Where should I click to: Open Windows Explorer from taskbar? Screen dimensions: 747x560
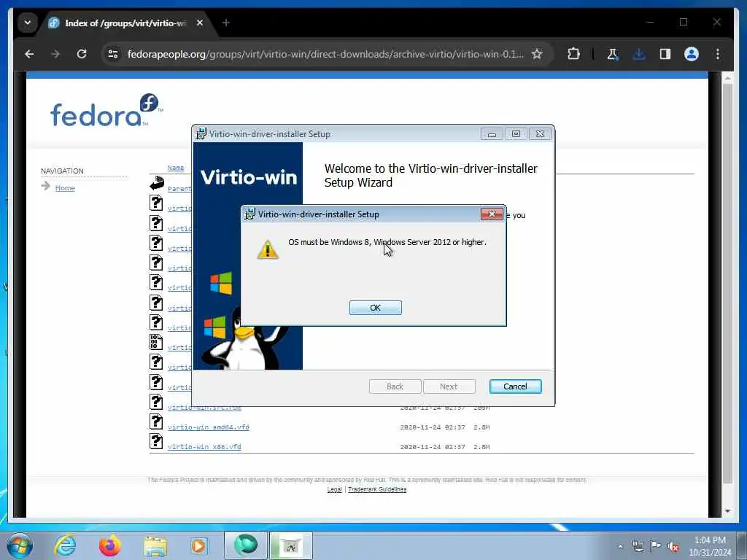point(155,545)
